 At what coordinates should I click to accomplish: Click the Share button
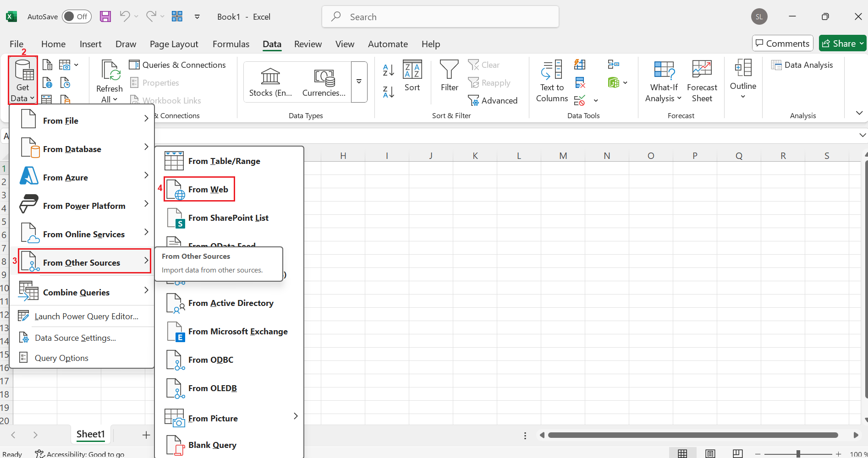(x=842, y=44)
